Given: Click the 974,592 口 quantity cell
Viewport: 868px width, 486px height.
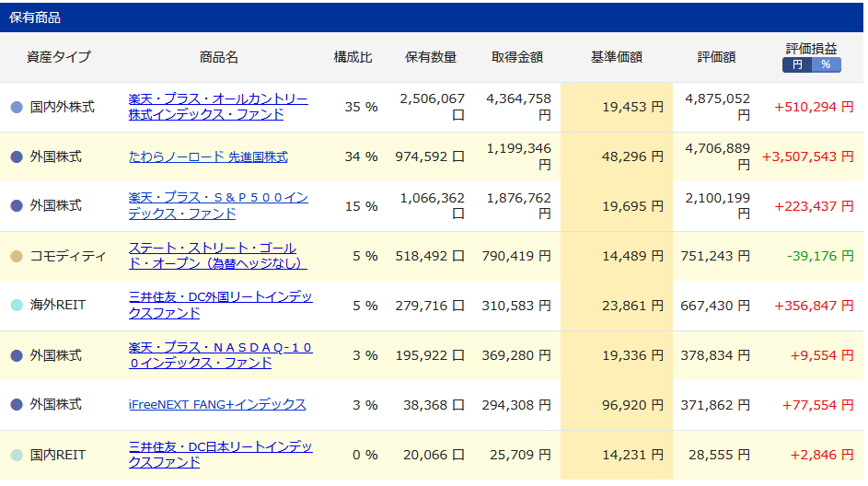Looking at the screenshot, I should (430, 156).
